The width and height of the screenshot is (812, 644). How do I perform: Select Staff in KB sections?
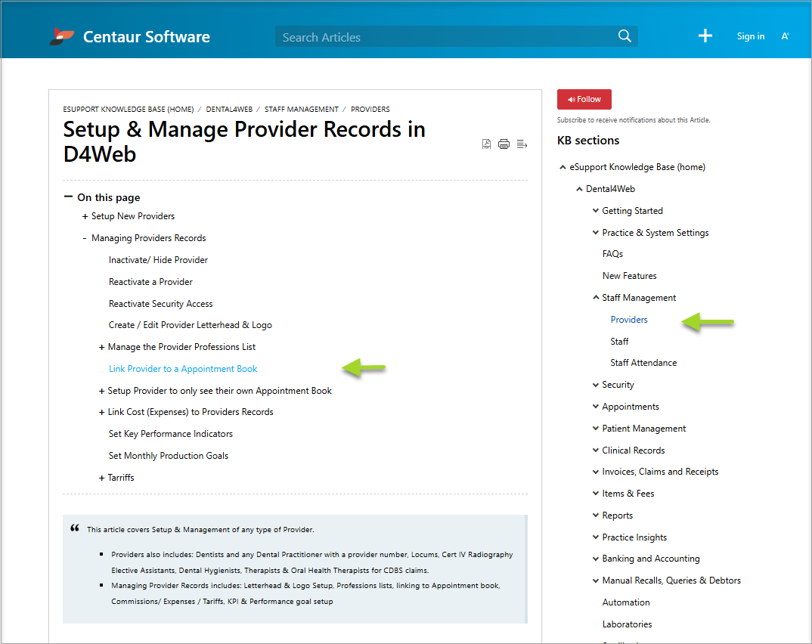coord(619,341)
